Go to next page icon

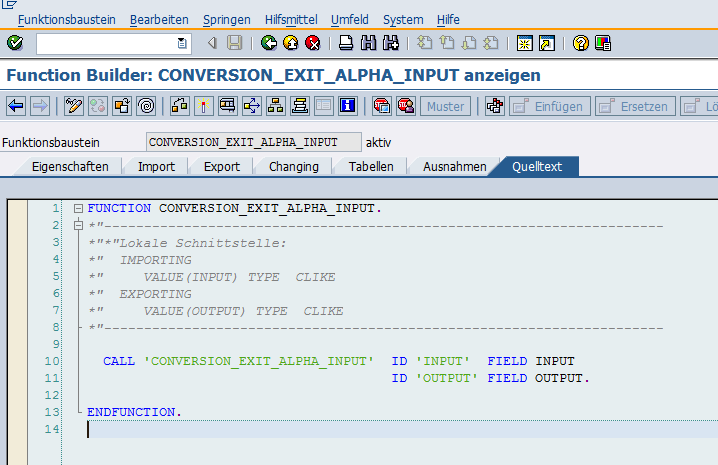tap(469, 43)
